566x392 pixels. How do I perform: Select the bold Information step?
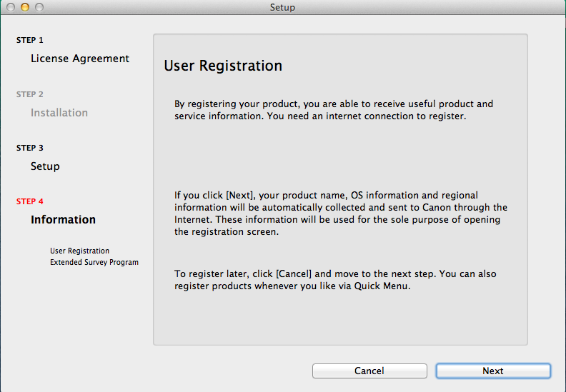63,220
